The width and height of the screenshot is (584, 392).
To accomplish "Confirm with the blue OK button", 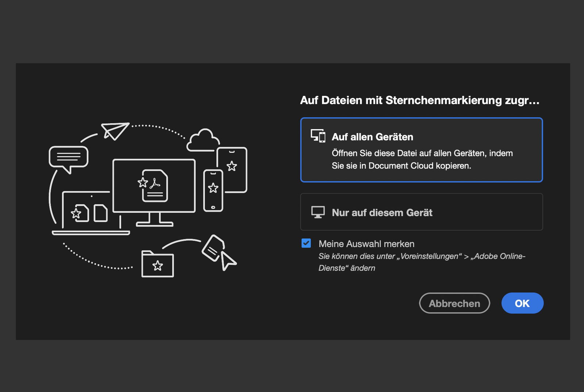I will 522,303.
